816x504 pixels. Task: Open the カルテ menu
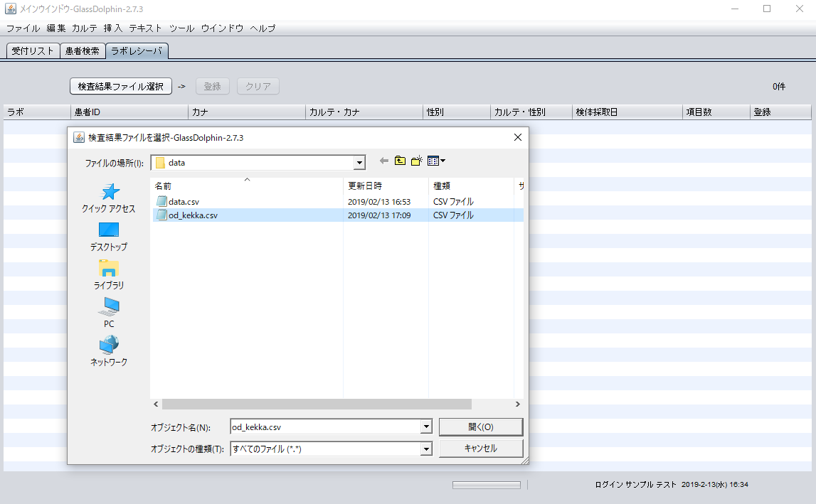(85, 28)
